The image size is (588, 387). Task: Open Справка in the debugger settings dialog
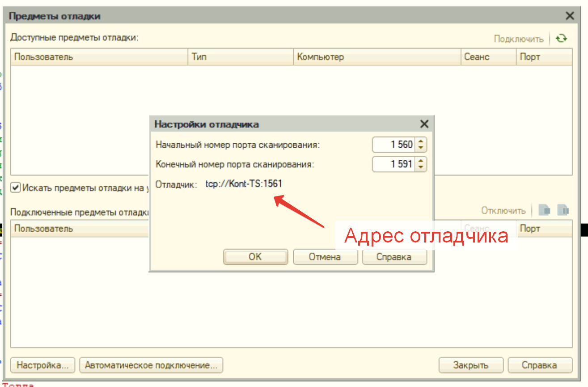pyautogui.click(x=394, y=257)
